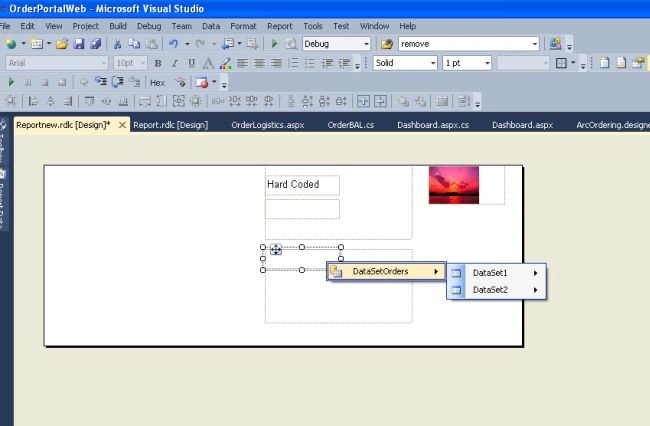Open the Project menu
This screenshot has height=426, width=650.
coord(85,26)
